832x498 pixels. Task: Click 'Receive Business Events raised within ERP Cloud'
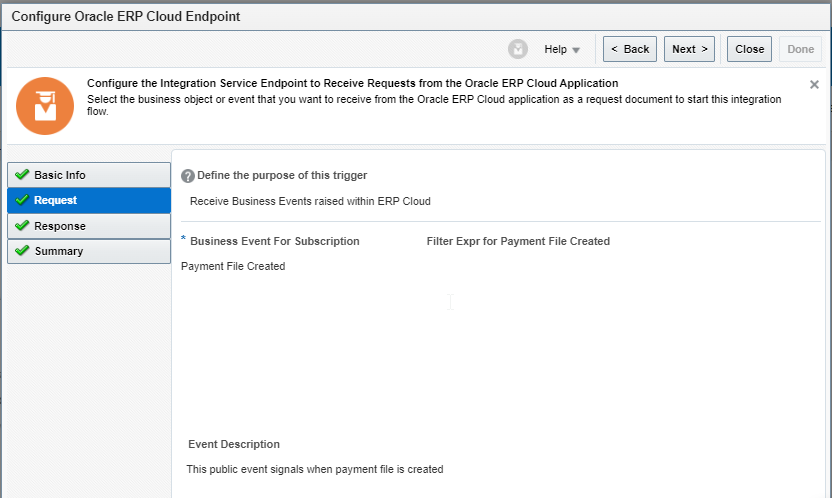[x=310, y=202]
